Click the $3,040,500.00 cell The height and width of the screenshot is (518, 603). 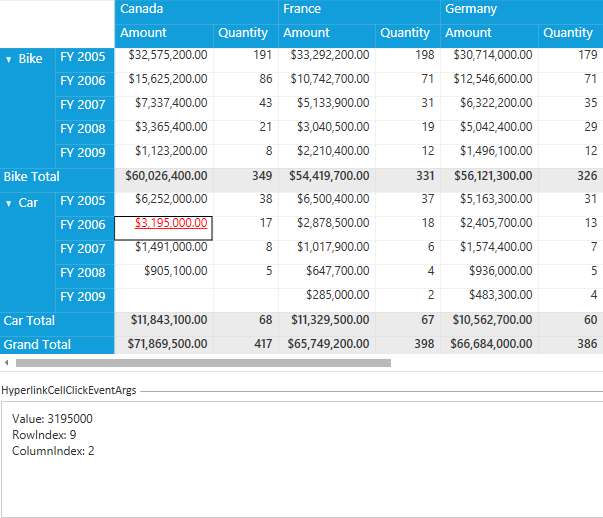pyautogui.click(x=327, y=132)
